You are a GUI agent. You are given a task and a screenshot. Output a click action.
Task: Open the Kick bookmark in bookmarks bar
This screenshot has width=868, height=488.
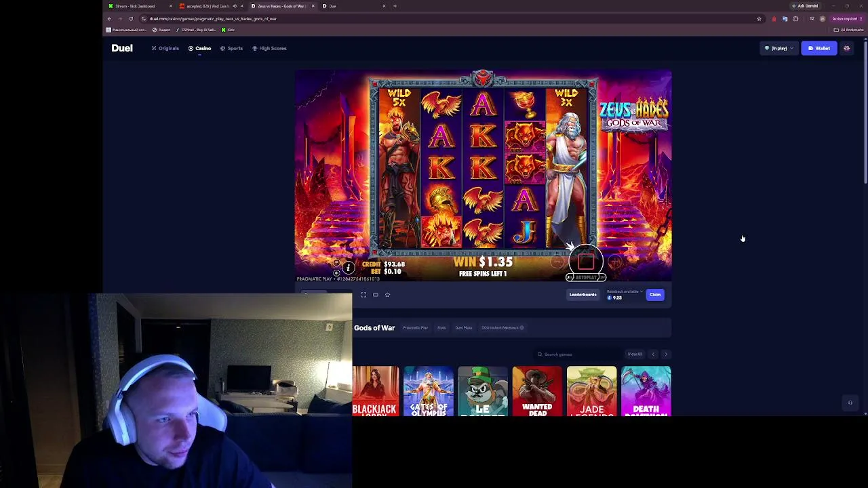pos(228,30)
